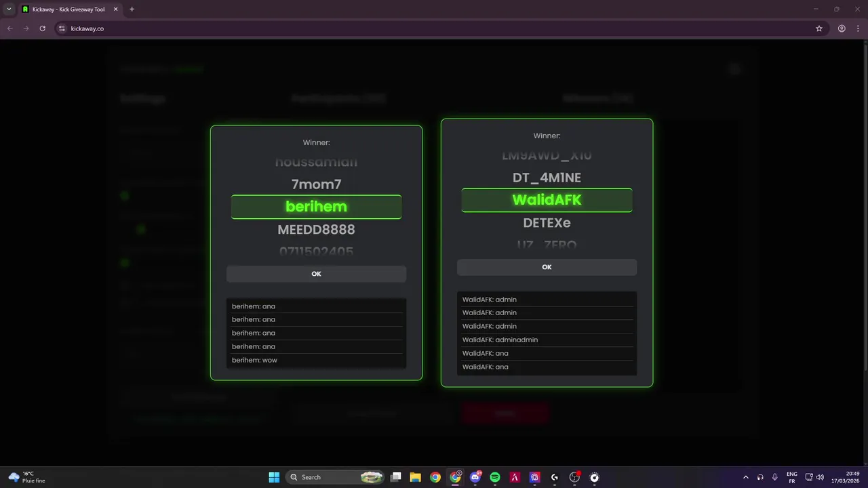
Task: Click the faded name houssamiafi above 7mom7
Action: pyautogui.click(x=316, y=163)
